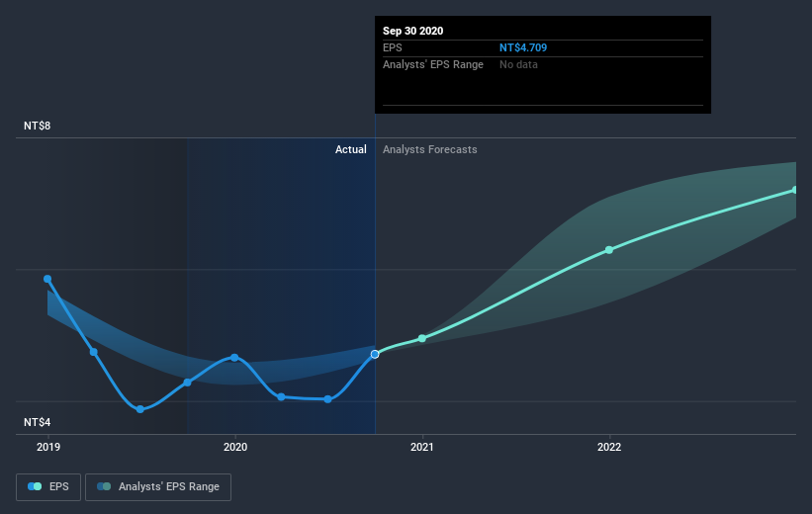The height and width of the screenshot is (514, 812).
Task: Select the forecast EPS point at 2021
Action: [422, 338]
